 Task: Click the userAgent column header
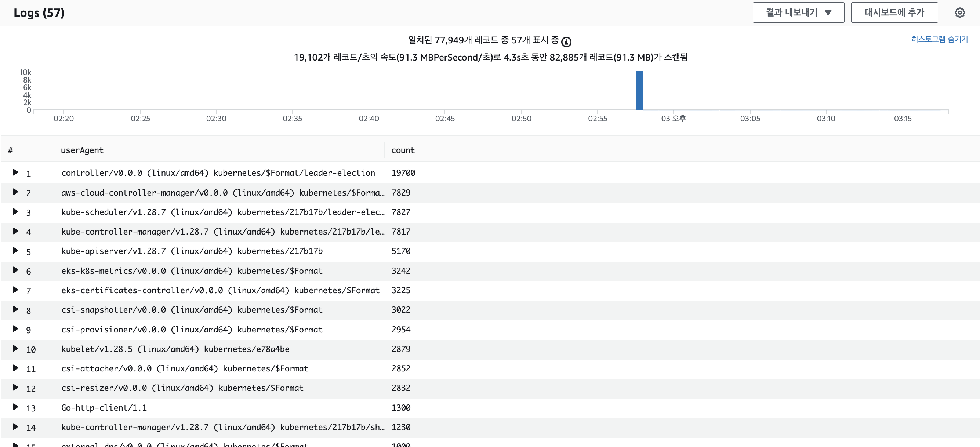point(82,150)
